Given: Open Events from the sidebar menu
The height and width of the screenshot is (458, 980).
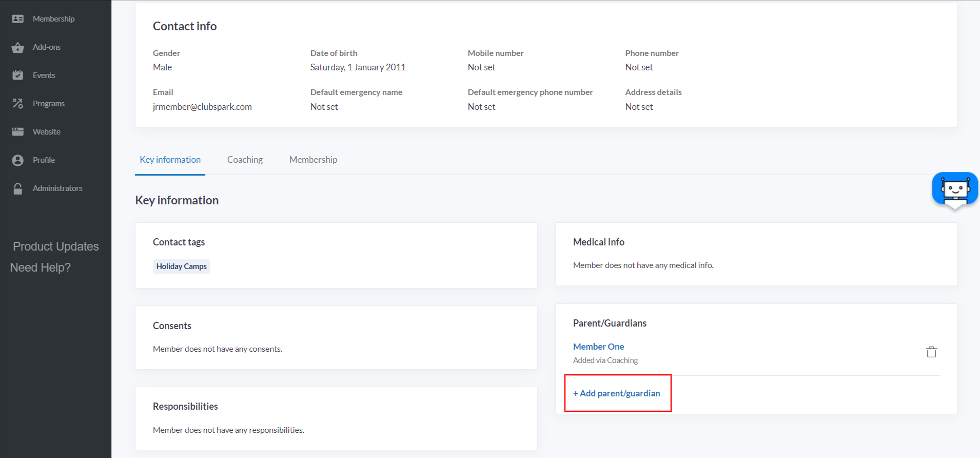Looking at the screenshot, I should tap(44, 75).
